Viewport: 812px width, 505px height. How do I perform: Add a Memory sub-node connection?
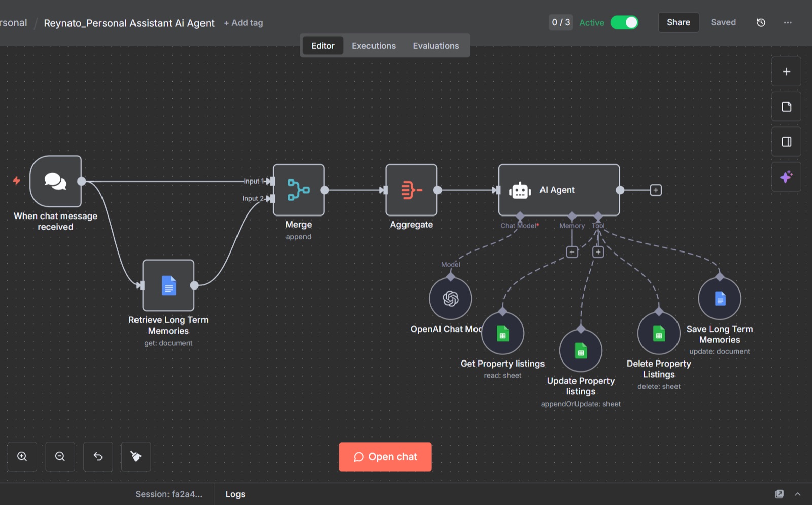(x=572, y=252)
